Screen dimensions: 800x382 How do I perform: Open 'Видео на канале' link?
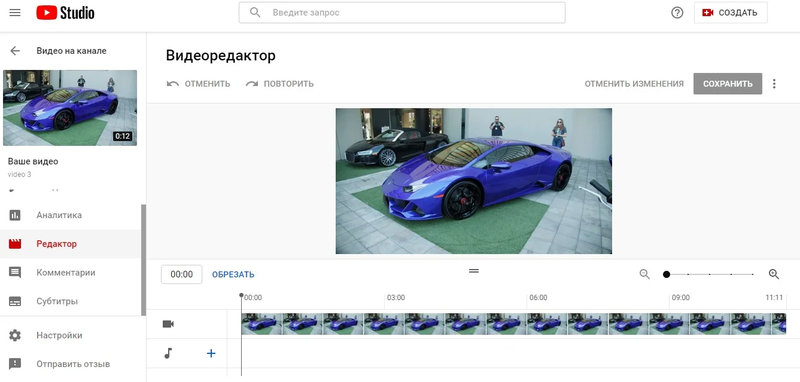(71, 50)
